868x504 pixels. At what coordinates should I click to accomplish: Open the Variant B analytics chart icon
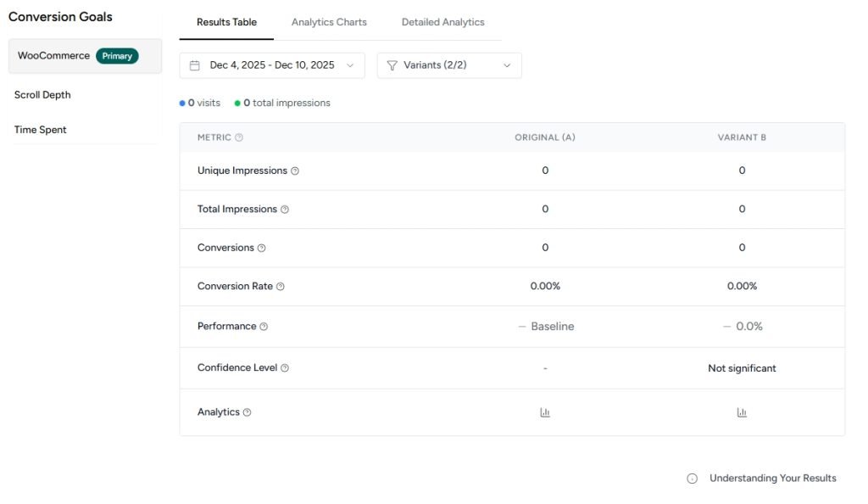[742, 412]
